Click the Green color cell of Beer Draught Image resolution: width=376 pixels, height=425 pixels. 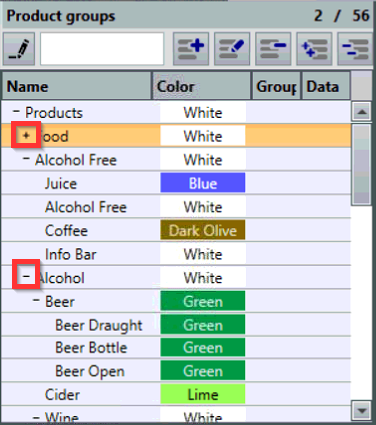point(203,325)
